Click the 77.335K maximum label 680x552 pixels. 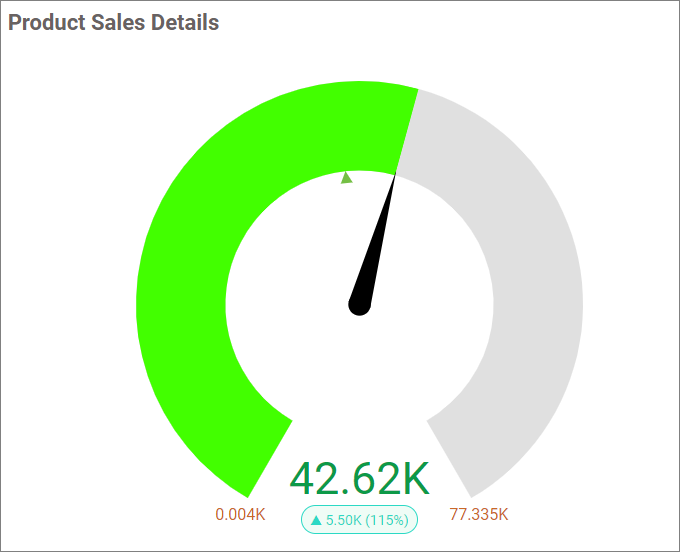(479, 515)
